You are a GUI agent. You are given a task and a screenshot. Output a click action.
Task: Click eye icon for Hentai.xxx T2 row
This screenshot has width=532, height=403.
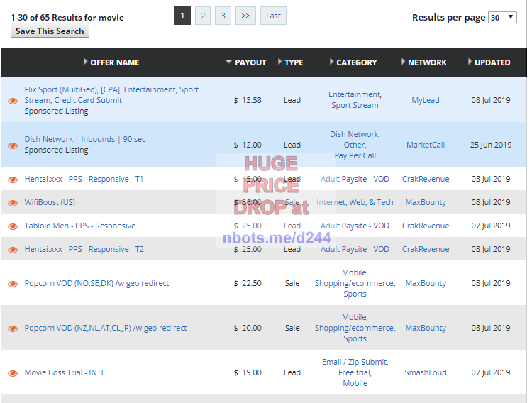[13, 250]
